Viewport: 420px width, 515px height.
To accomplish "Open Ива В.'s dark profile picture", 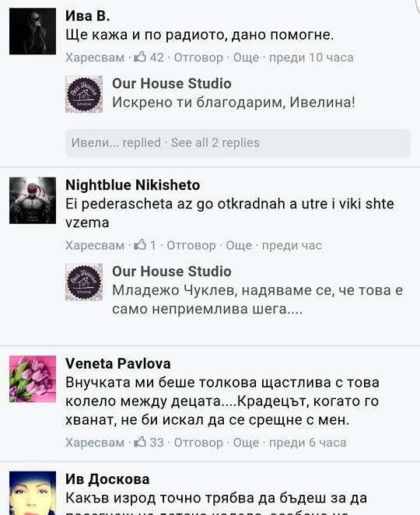I will (x=33, y=31).
